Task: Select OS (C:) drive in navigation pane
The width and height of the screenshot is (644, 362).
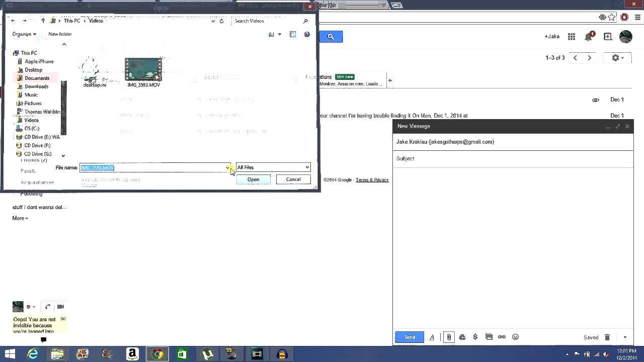Action: 31,128
